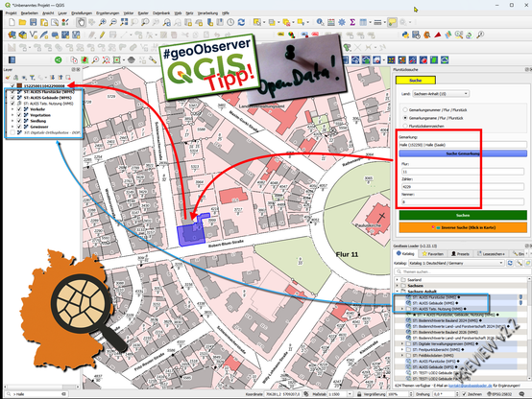Click the map pin plugin icon
This screenshot has width=532, height=399.
pyautogui.click(x=85, y=60)
